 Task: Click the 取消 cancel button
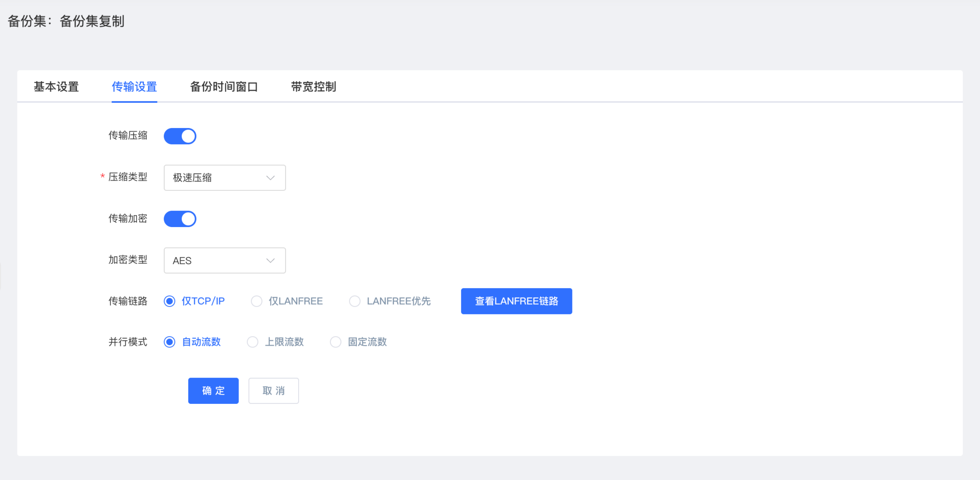coord(274,391)
